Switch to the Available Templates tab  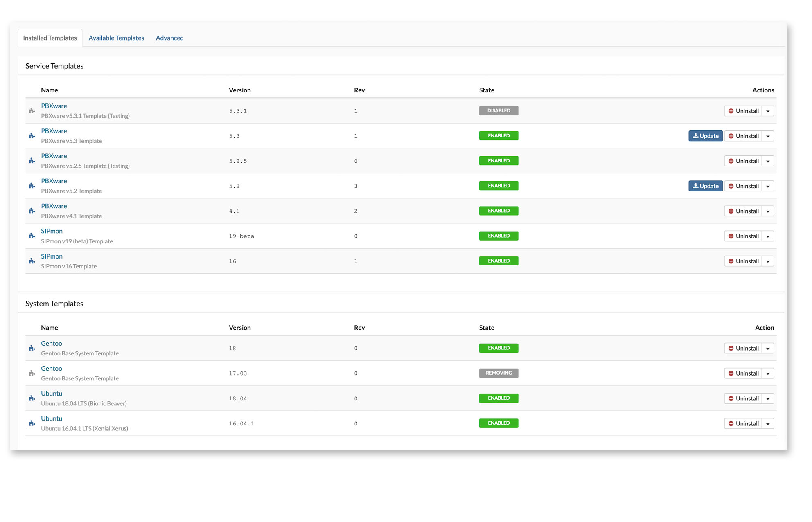(x=116, y=38)
